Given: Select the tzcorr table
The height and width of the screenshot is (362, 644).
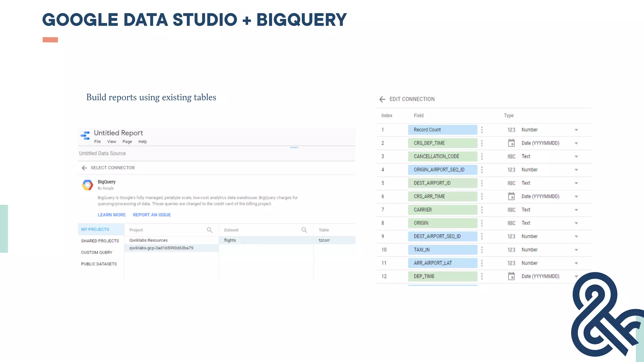Looking at the screenshot, I should click(x=335, y=240).
